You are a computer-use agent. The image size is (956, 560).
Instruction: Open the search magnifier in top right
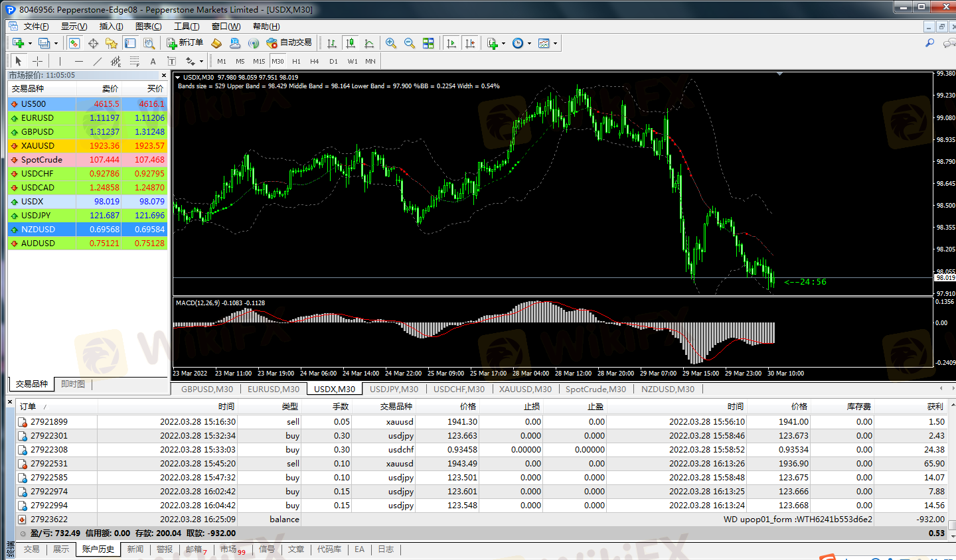(x=929, y=43)
